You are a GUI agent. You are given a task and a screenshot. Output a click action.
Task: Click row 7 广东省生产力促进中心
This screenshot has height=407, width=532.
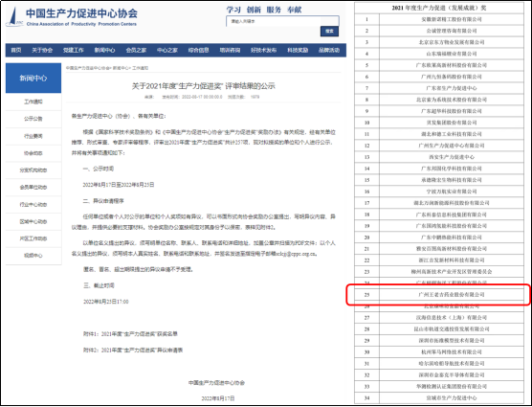click(x=452, y=88)
